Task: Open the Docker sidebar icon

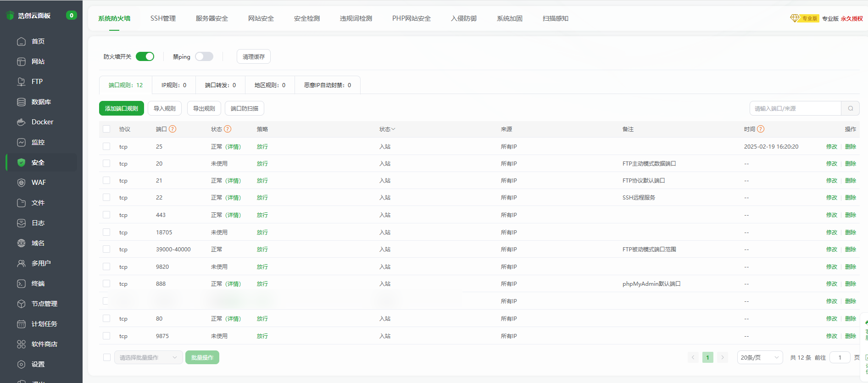Action: (21, 122)
